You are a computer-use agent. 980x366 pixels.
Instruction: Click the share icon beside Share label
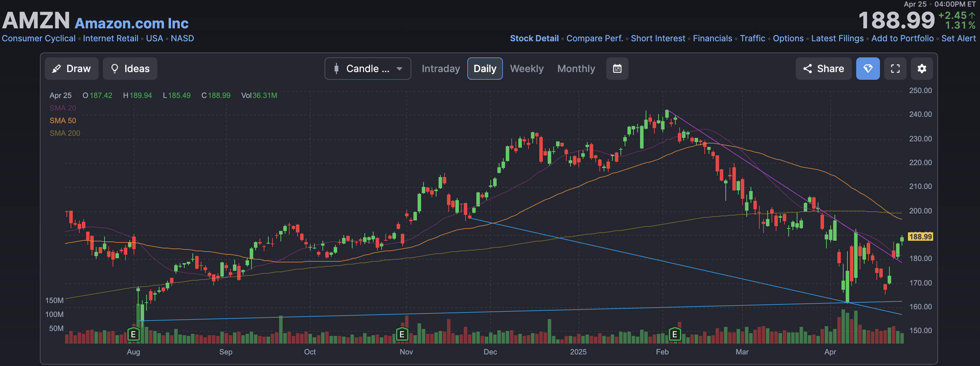point(807,69)
